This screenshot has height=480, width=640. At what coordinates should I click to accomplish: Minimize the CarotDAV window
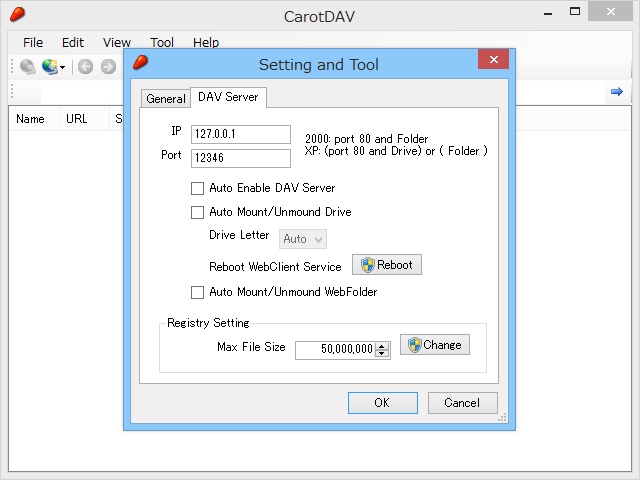[x=548, y=13]
